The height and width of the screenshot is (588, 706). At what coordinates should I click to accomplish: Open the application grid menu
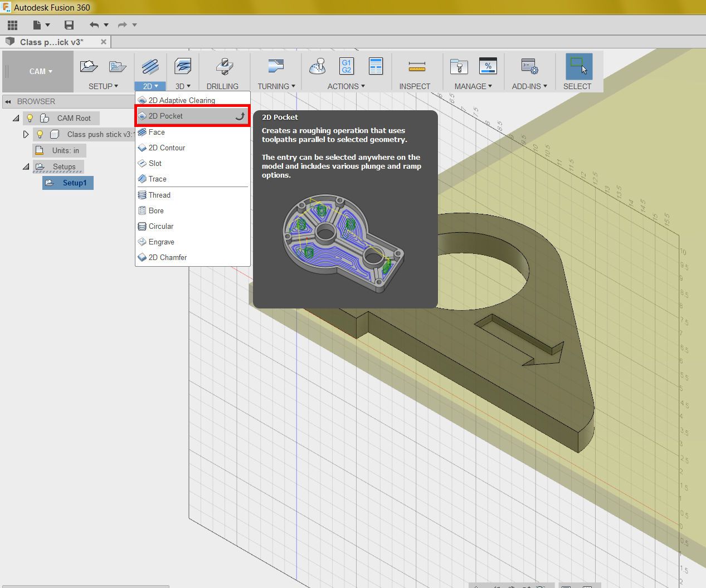(x=12, y=24)
